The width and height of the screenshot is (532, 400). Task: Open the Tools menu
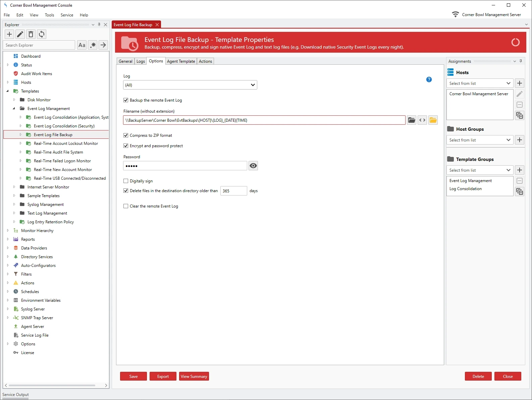(49, 15)
